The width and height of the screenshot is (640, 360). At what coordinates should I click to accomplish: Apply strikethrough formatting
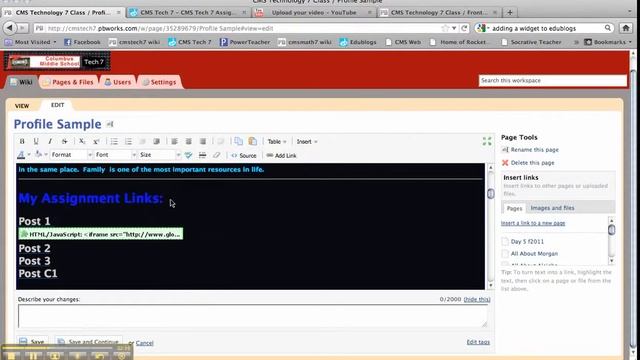[x=64, y=141]
